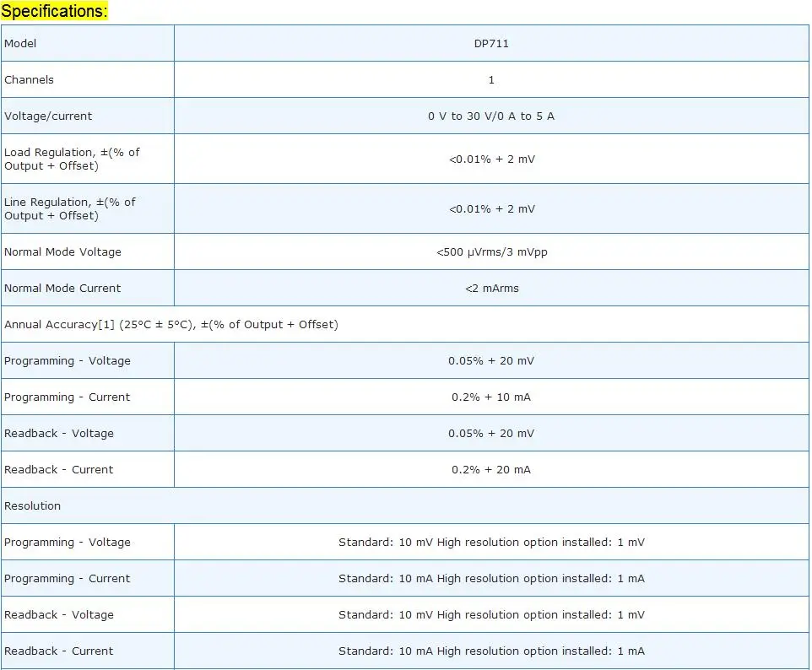Image resolution: width=812 pixels, height=670 pixels.
Task: Click the Line Regulation value <0.01% + 2 mV
Action: click(x=491, y=209)
